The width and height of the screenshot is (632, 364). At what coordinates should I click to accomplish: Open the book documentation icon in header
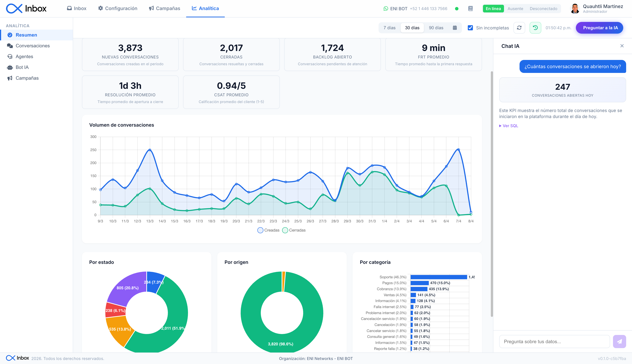[470, 9]
